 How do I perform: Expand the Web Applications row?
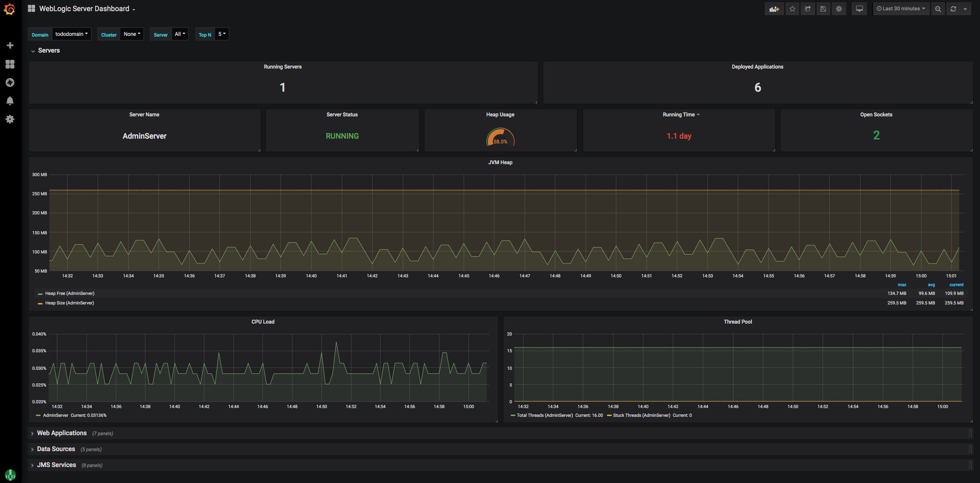tap(62, 433)
